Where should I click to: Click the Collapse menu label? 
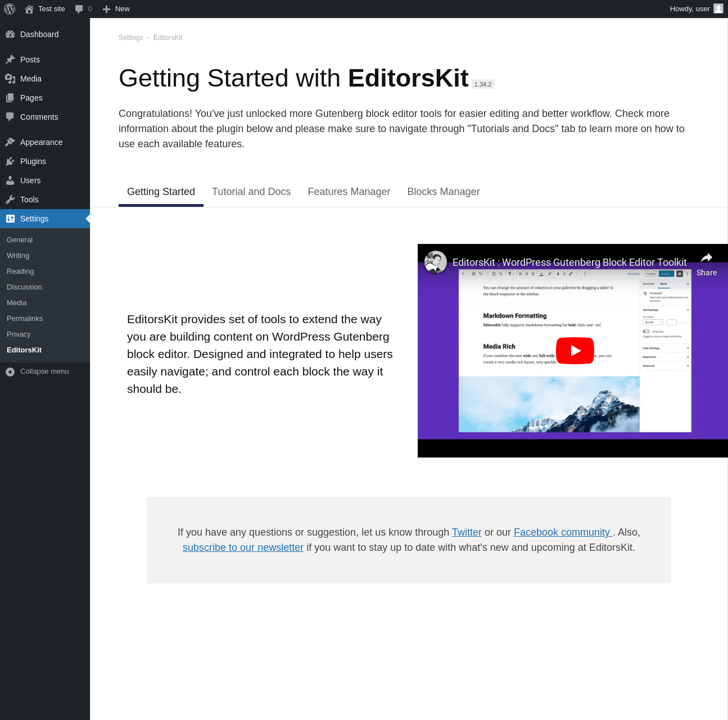tap(44, 372)
